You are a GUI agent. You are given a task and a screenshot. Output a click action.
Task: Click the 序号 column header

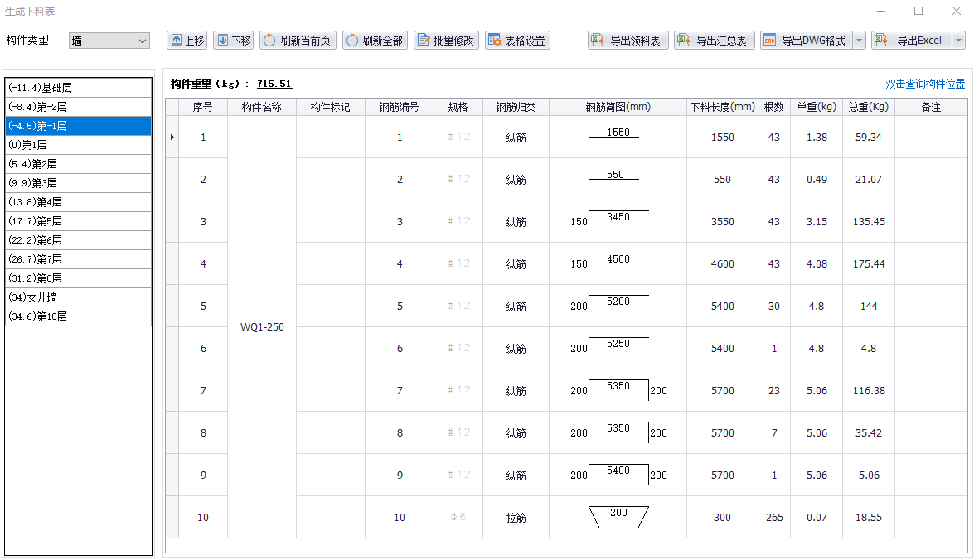point(202,107)
